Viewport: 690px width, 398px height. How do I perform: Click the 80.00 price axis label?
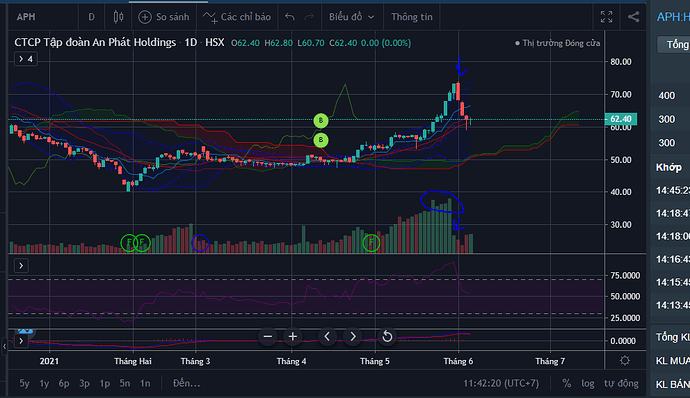[x=621, y=62]
